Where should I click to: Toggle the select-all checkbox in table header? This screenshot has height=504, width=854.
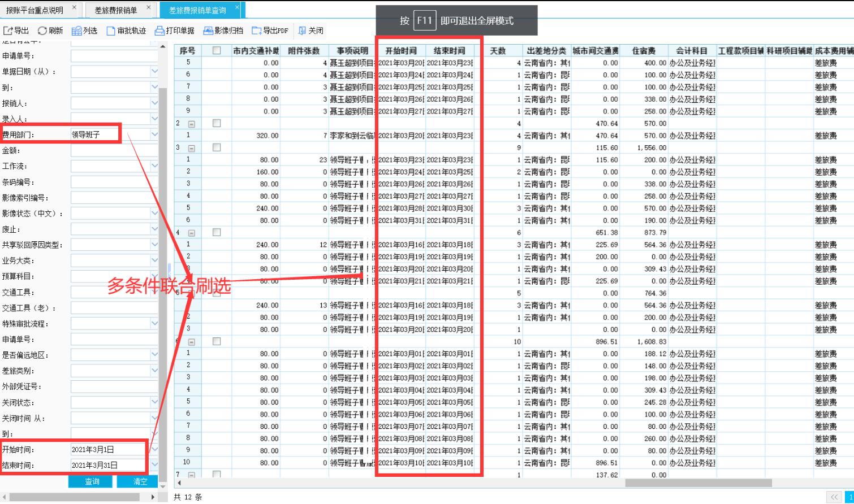(x=216, y=50)
